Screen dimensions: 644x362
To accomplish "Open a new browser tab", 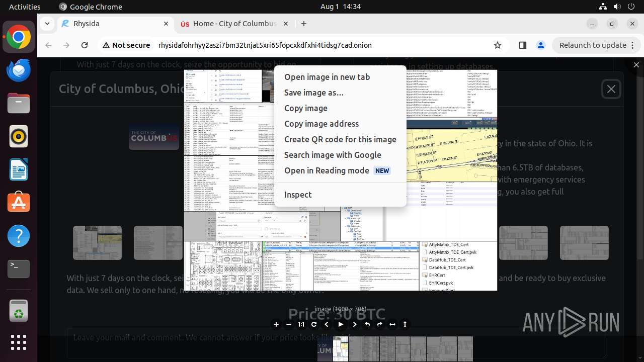I will (x=304, y=24).
